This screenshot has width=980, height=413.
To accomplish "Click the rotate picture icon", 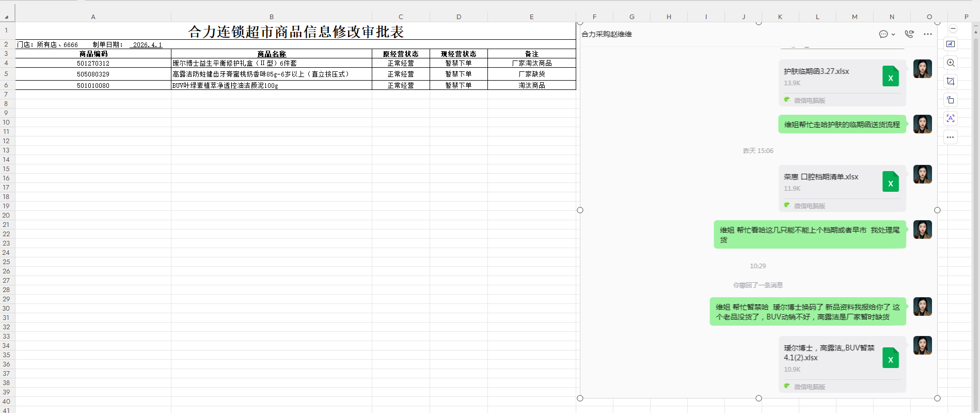I will pyautogui.click(x=951, y=100).
